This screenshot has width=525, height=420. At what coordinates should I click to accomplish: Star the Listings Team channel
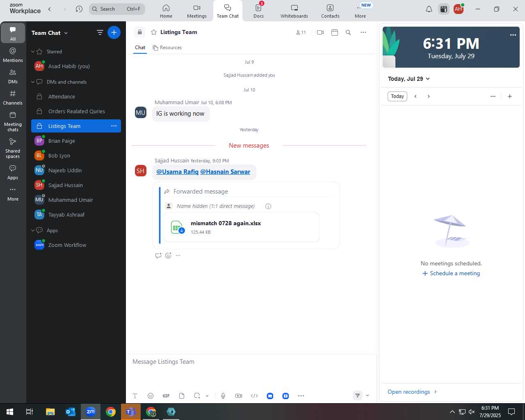[x=154, y=32]
